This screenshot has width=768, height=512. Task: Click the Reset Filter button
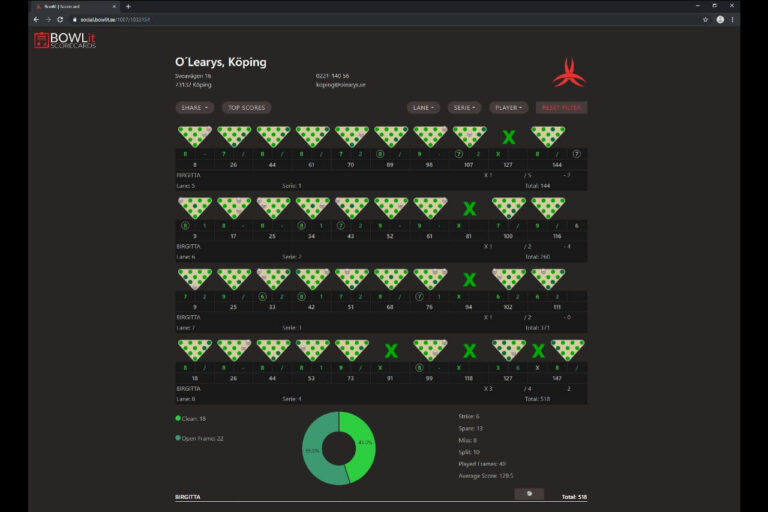pyautogui.click(x=561, y=107)
